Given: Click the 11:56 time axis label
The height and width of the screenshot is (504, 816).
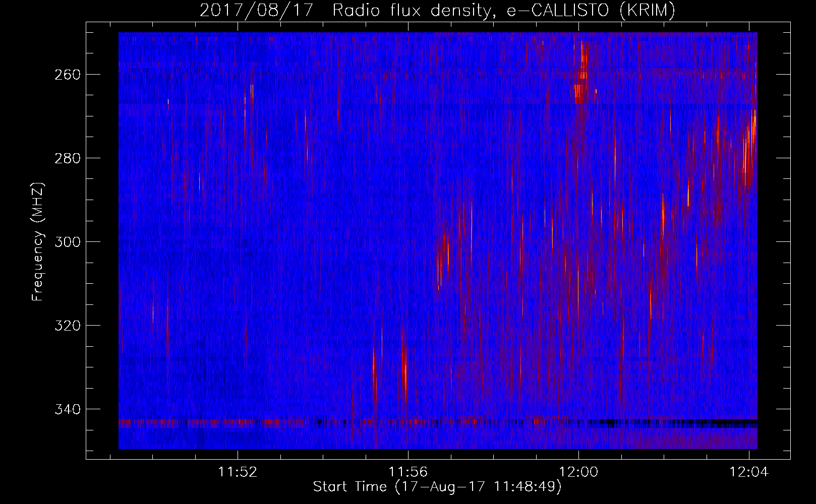Looking at the screenshot, I should pos(408,472).
